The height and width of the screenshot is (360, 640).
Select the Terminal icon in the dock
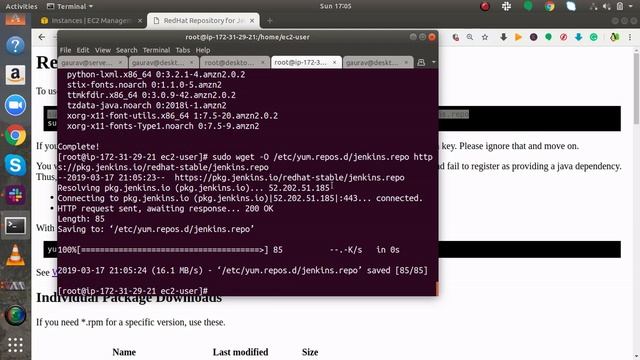tap(15, 225)
